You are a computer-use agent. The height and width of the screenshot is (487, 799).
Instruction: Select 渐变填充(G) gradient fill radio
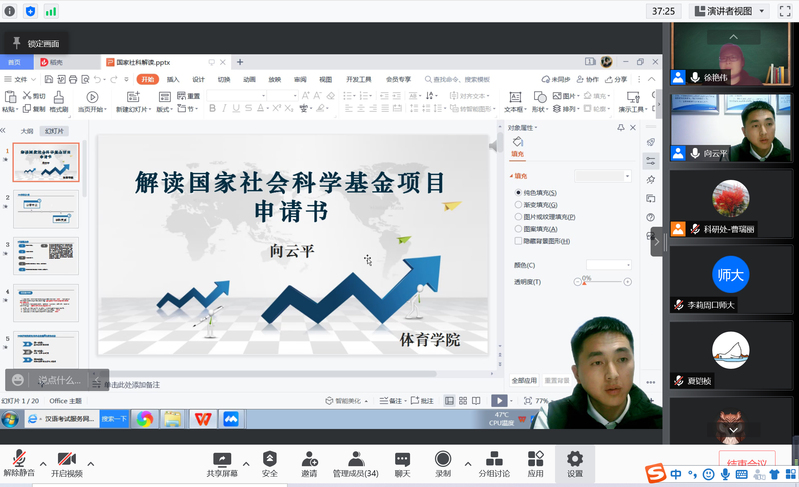point(519,204)
